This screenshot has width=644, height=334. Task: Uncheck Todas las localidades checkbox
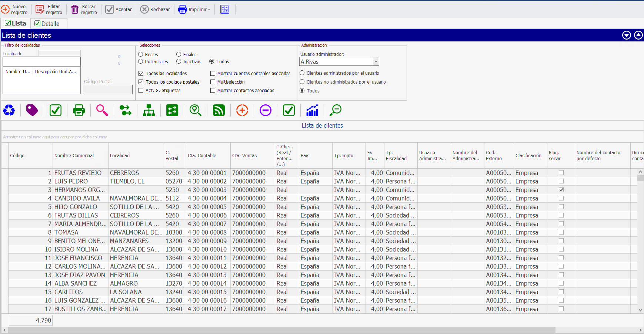tap(141, 74)
